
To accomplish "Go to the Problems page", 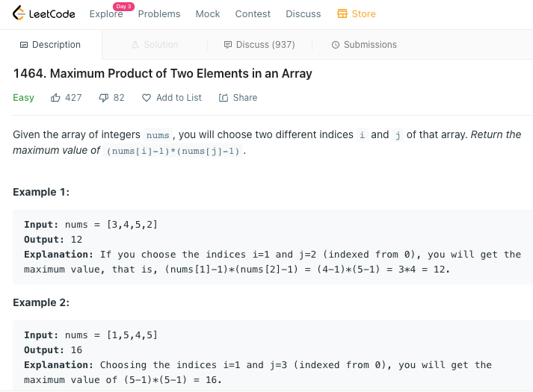I will [x=159, y=14].
